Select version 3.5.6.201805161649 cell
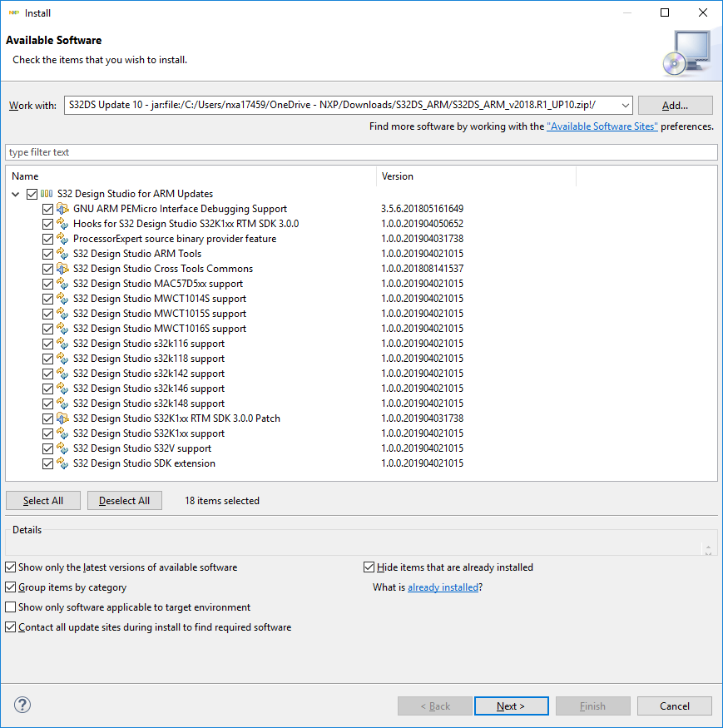Image resolution: width=723 pixels, height=728 pixels. (422, 209)
